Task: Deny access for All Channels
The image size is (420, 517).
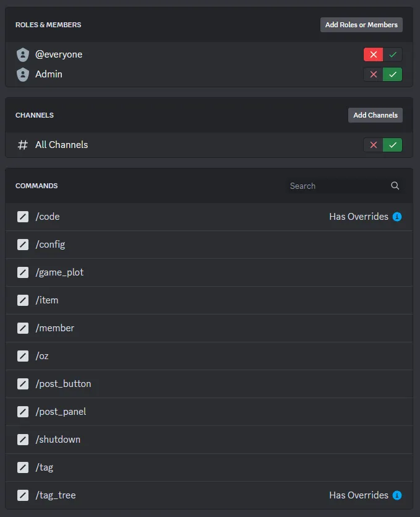Action: coord(373,145)
